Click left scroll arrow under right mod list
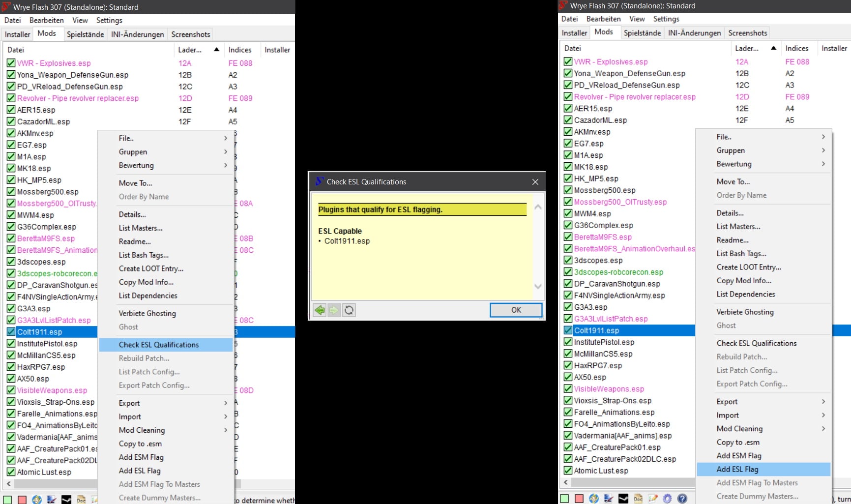 [566, 482]
